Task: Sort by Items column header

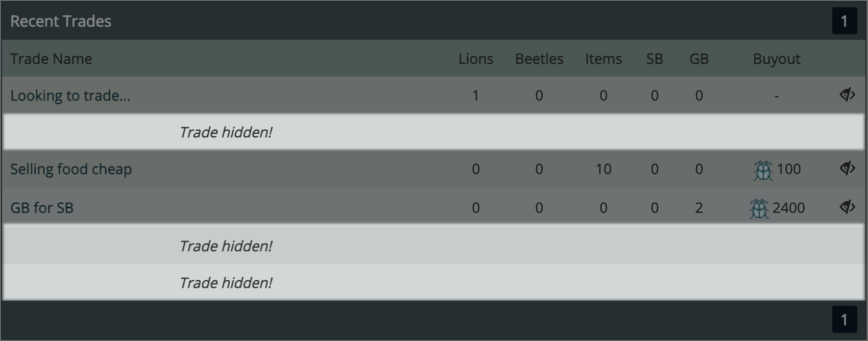Action: pos(604,59)
